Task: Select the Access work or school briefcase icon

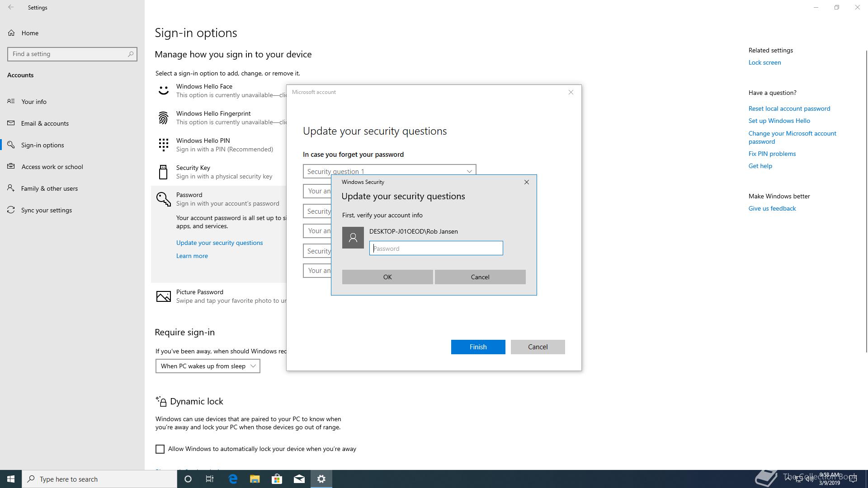Action: 11,166
